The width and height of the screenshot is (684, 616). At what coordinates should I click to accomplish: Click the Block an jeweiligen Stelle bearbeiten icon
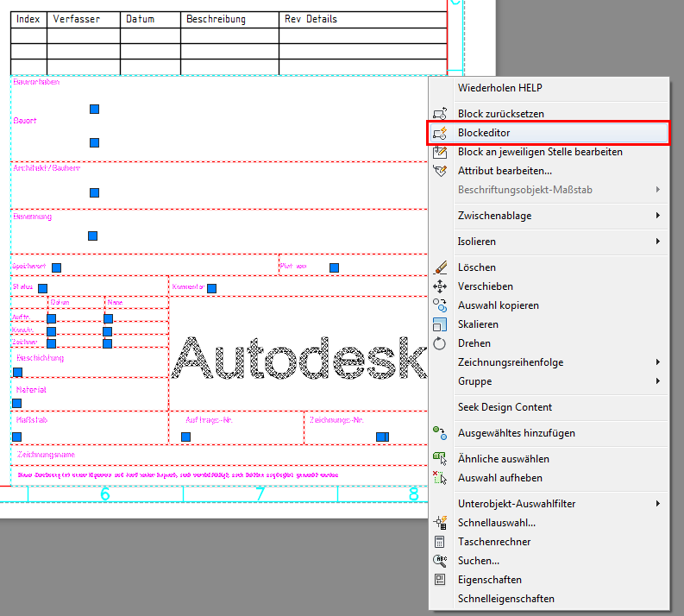pyautogui.click(x=440, y=152)
